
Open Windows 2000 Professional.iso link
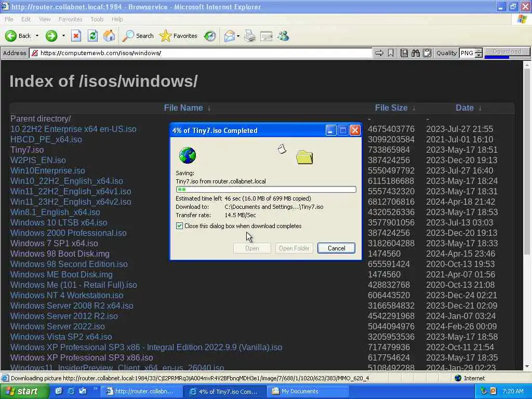point(68,233)
